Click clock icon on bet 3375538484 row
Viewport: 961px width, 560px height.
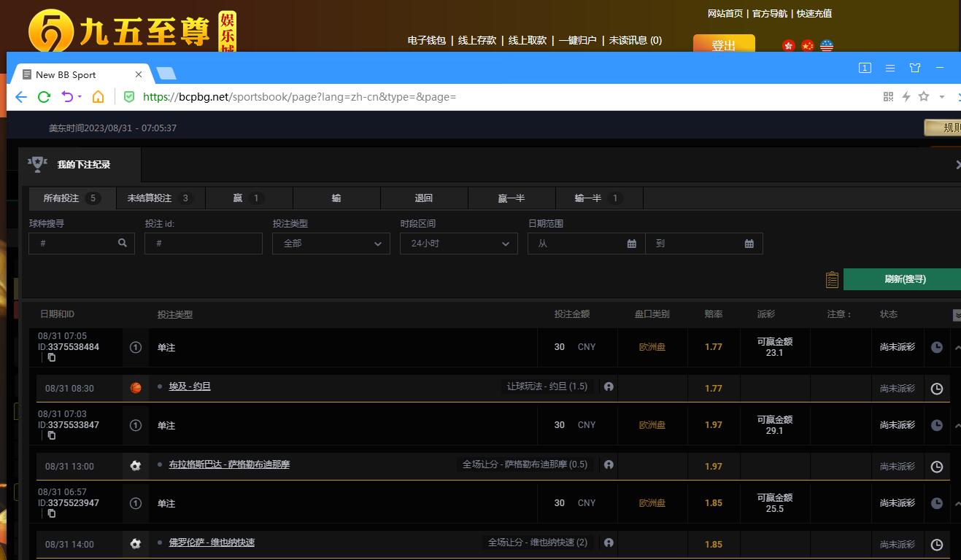coord(937,347)
